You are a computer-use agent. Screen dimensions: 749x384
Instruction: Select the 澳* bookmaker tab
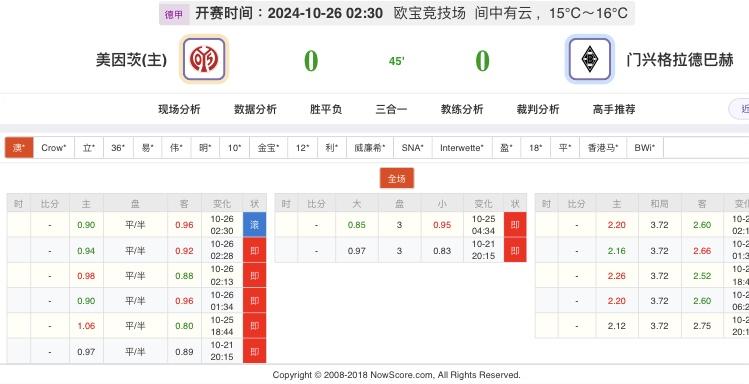(19, 148)
